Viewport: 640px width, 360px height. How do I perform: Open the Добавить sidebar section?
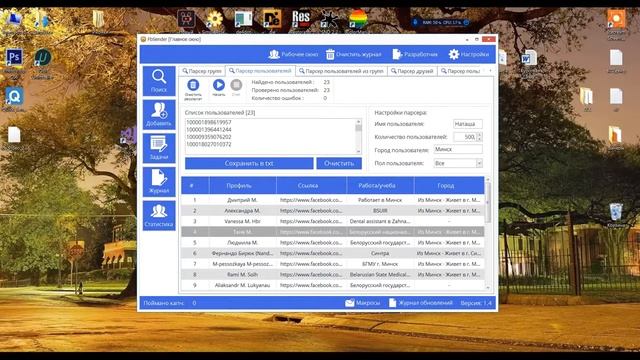tap(159, 115)
